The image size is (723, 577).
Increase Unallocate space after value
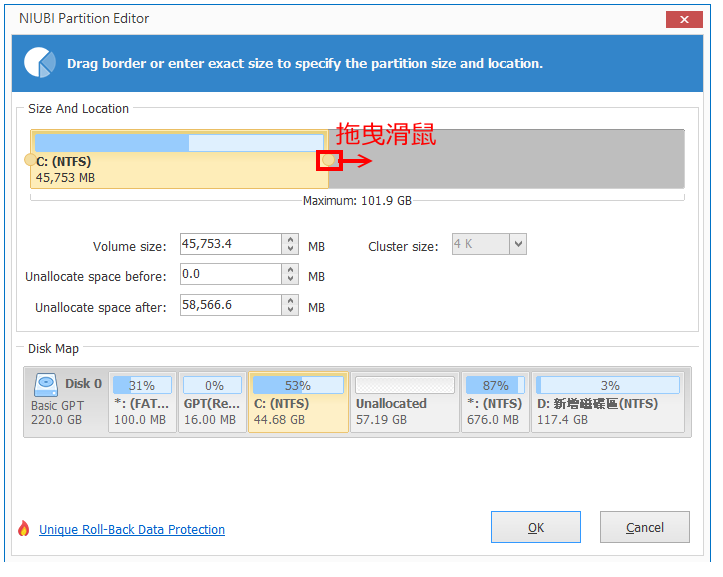pyautogui.click(x=290, y=301)
